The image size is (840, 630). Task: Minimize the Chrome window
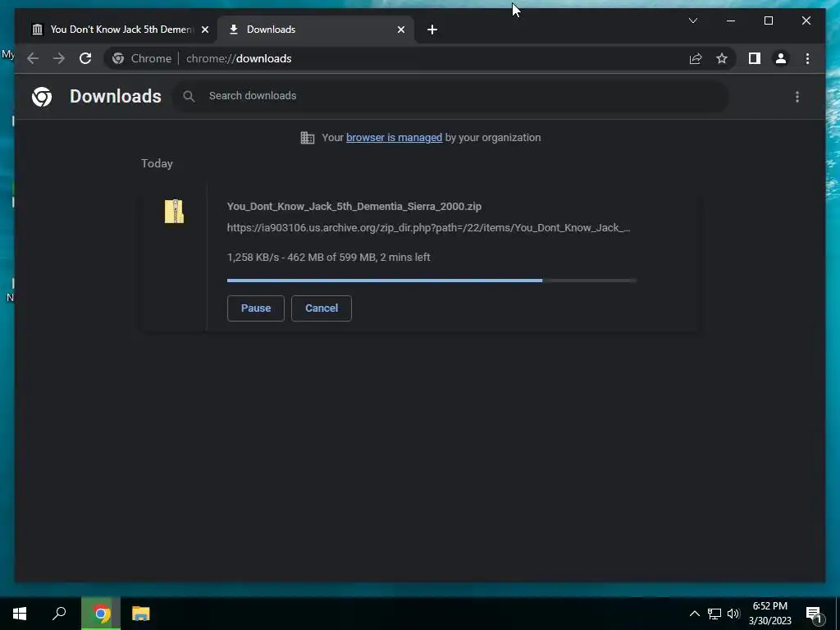[731, 21]
